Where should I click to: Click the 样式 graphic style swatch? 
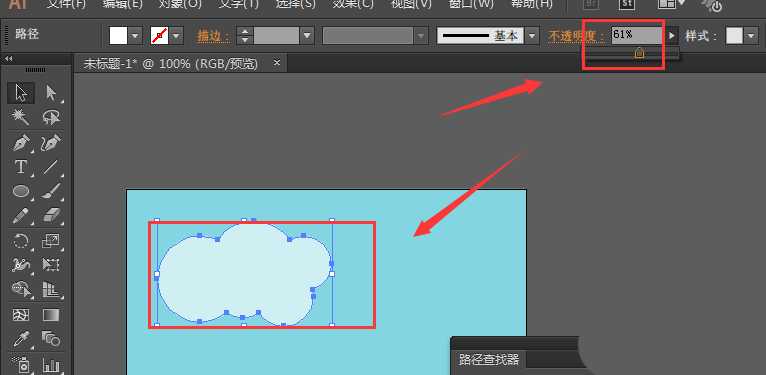pyautogui.click(x=734, y=35)
